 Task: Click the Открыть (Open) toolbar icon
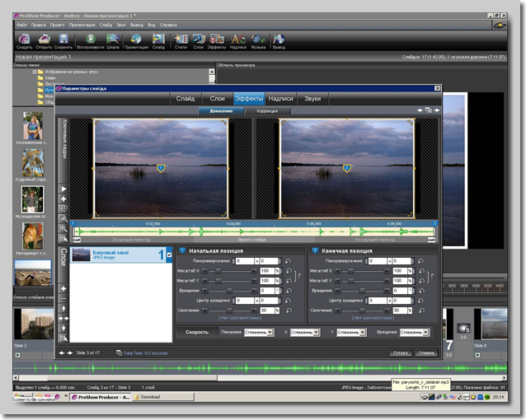coord(44,41)
